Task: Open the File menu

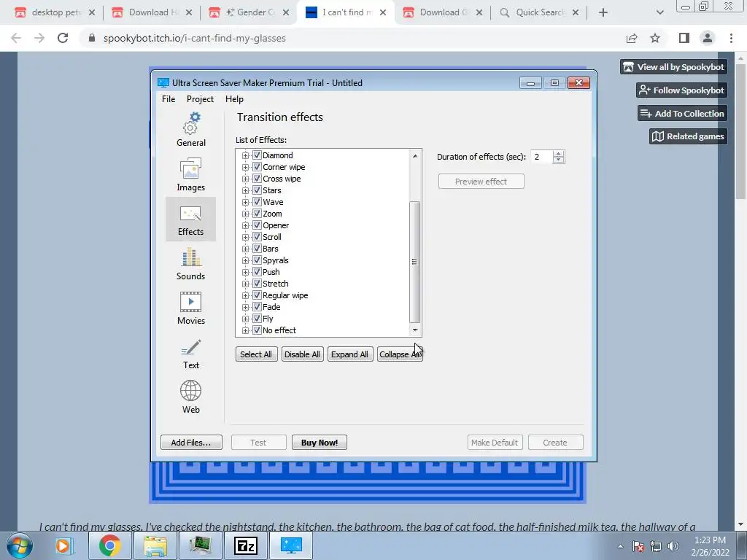Action: pyautogui.click(x=169, y=99)
